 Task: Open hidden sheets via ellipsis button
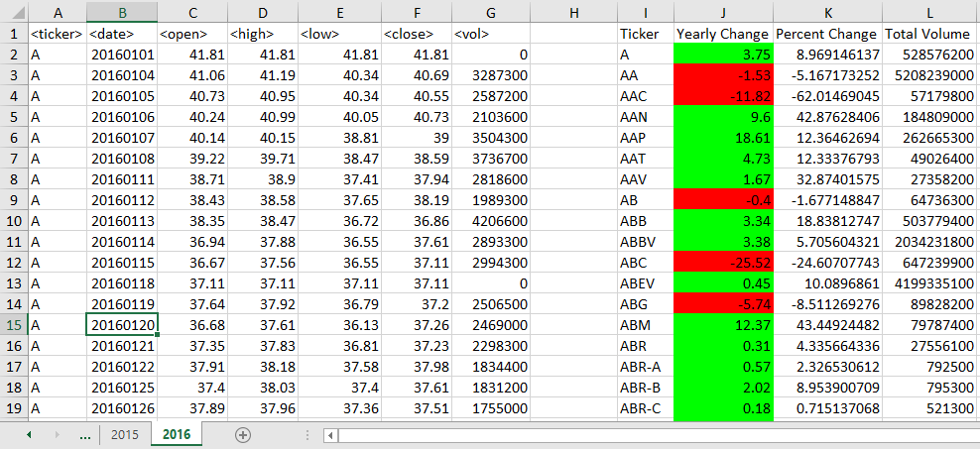(84, 435)
